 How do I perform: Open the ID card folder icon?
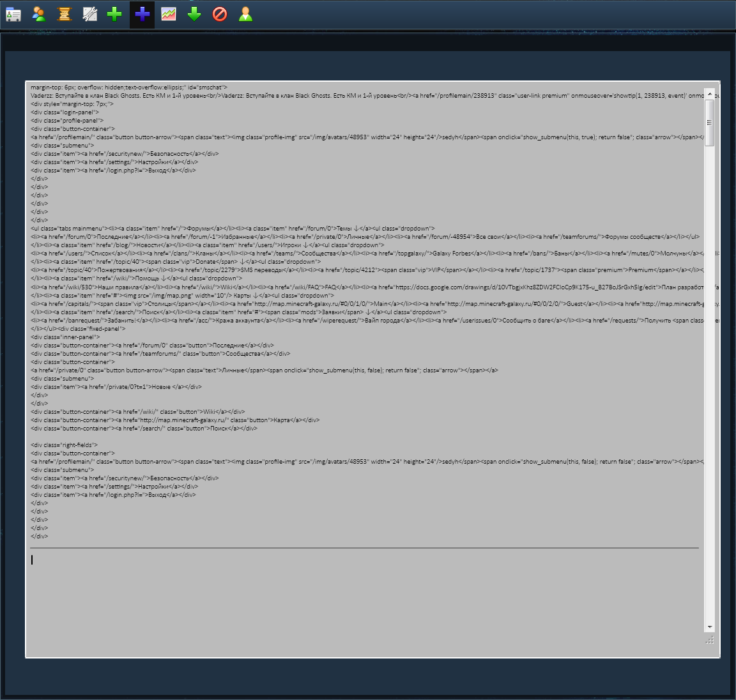coord(13,15)
